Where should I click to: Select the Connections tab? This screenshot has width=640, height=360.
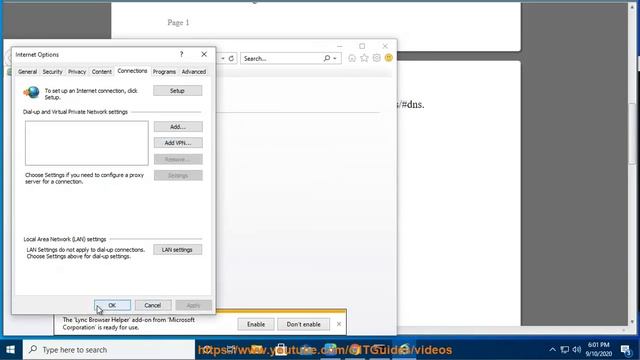click(132, 71)
